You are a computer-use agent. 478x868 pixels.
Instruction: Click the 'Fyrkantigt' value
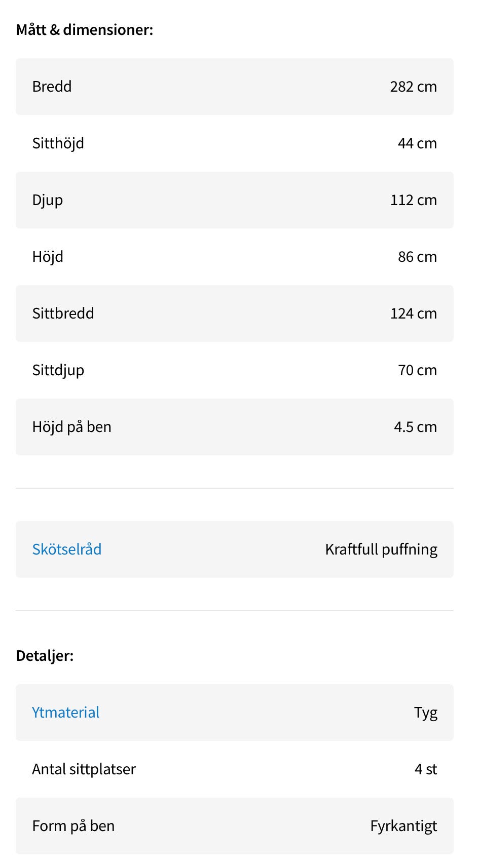(x=403, y=826)
